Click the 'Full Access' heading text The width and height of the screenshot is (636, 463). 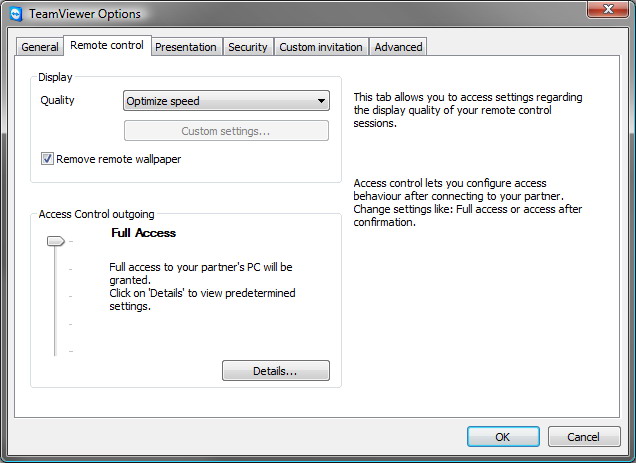pos(144,233)
